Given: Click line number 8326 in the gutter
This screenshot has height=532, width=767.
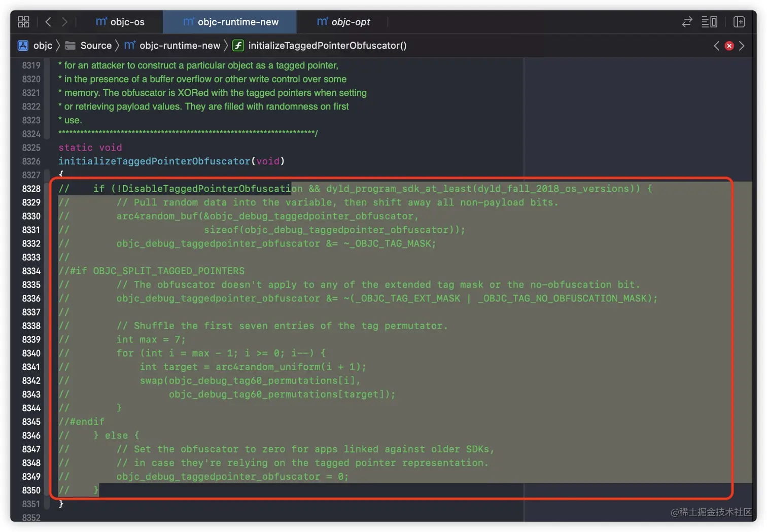Looking at the screenshot, I should tap(31, 161).
